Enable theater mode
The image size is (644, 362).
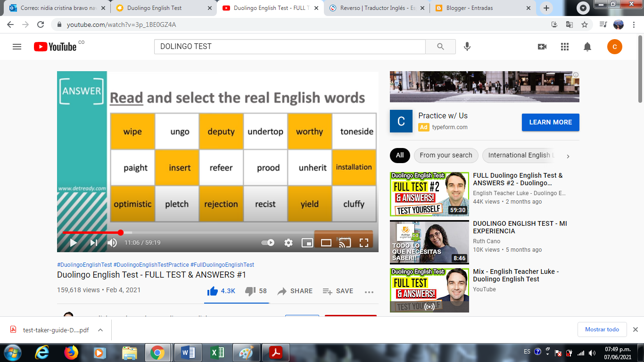coord(326,243)
